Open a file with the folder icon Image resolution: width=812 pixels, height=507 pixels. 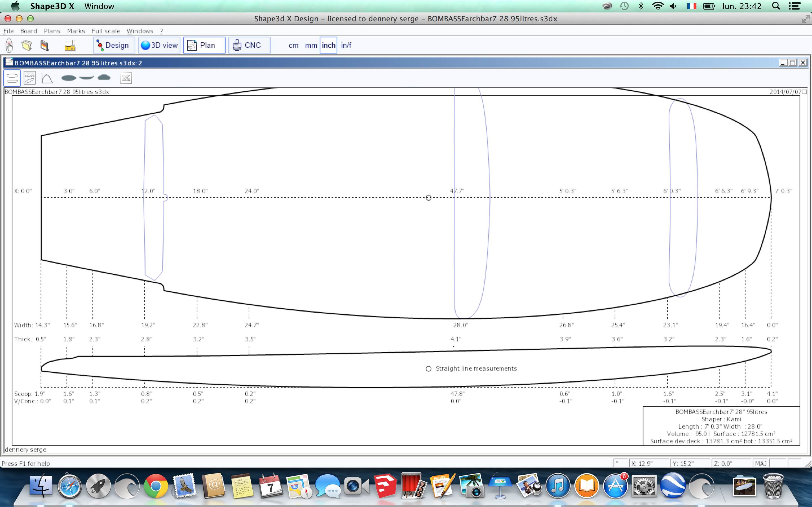coord(27,45)
